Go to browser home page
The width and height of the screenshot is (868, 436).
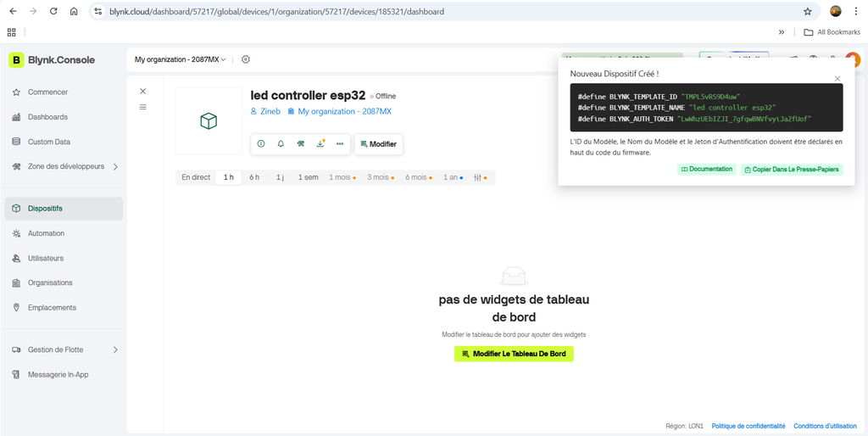click(x=75, y=11)
